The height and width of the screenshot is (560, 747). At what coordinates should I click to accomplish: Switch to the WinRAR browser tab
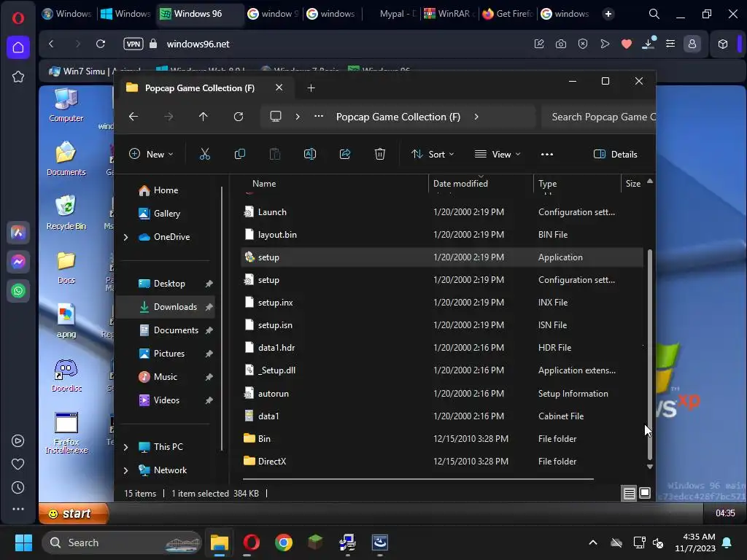pyautogui.click(x=449, y=14)
